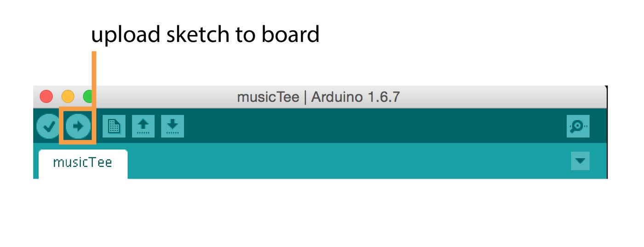Viewport: 644px width, 247px height.
Task: Open a sketch with the up-arrow icon
Action: pyautogui.click(x=143, y=126)
